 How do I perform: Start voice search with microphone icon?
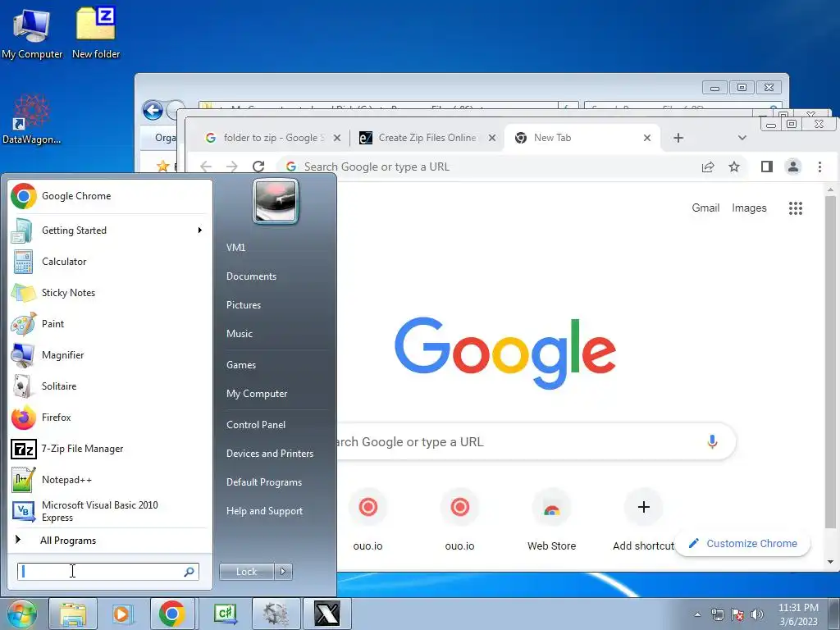(x=712, y=441)
